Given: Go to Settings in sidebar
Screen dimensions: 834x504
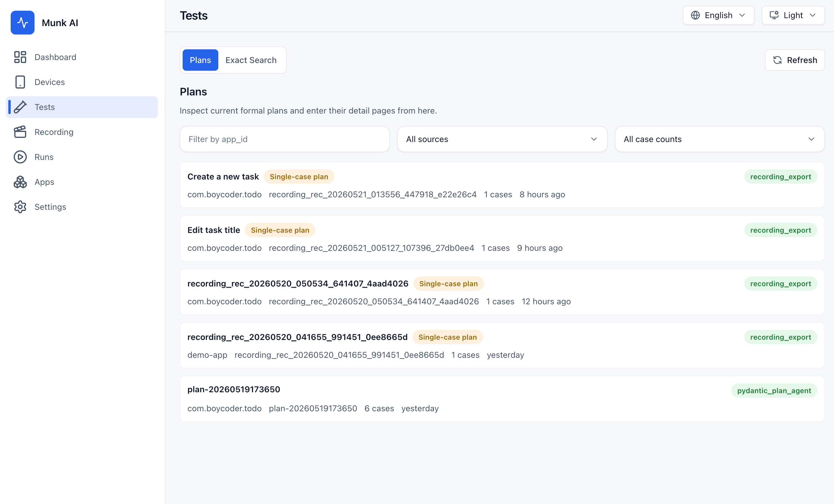Looking at the screenshot, I should [x=82, y=207].
